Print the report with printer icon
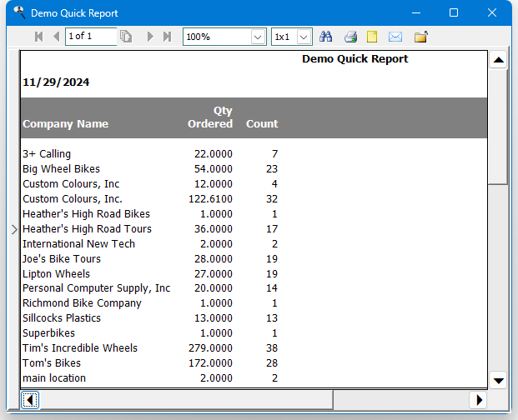518x420 pixels. (350, 37)
